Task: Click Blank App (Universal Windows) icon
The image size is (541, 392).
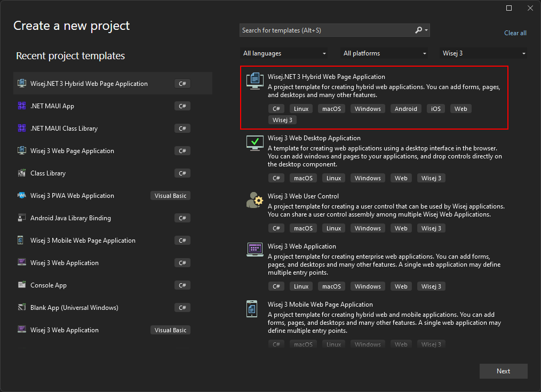Action: (x=22, y=307)
